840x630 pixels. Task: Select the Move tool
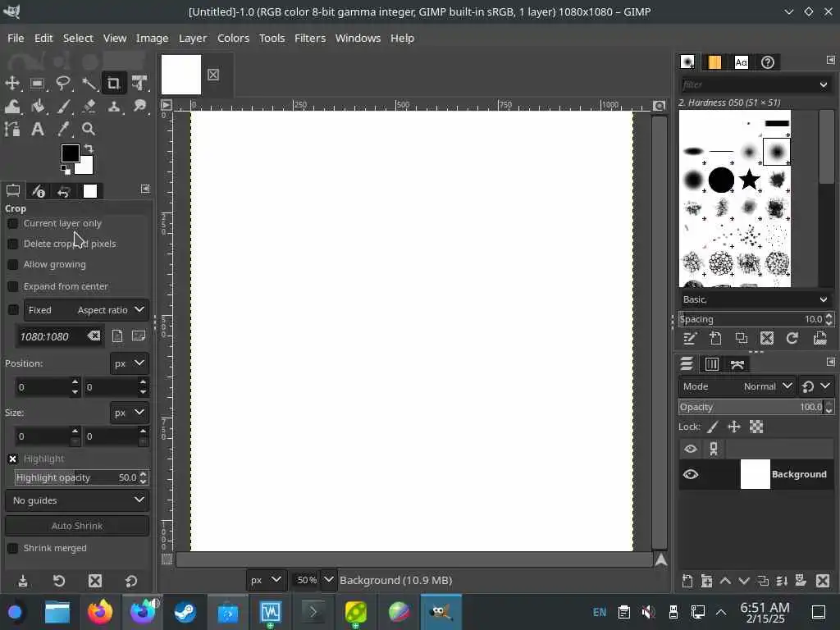pyautogui.click(x=12, y=83)
